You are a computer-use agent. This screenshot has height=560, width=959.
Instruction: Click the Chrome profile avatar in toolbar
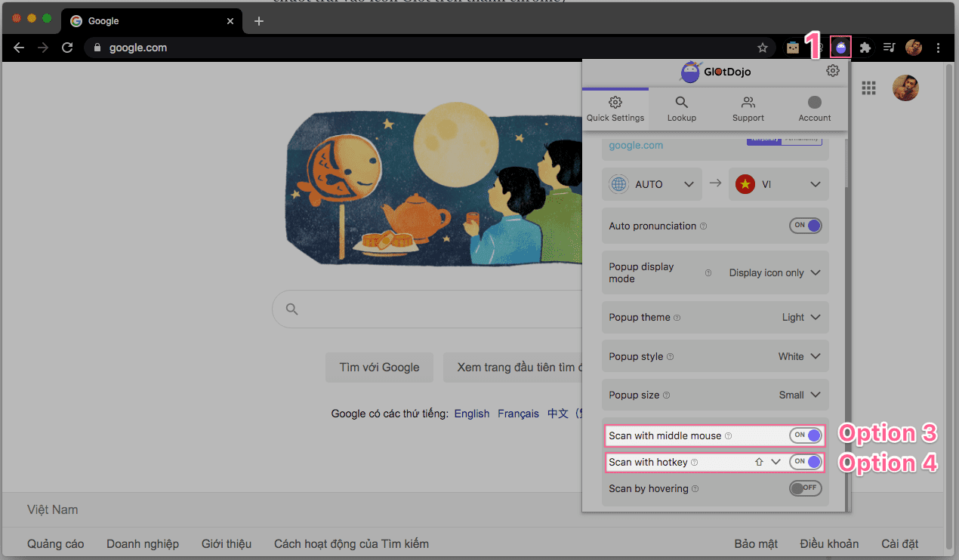[914, 48]
